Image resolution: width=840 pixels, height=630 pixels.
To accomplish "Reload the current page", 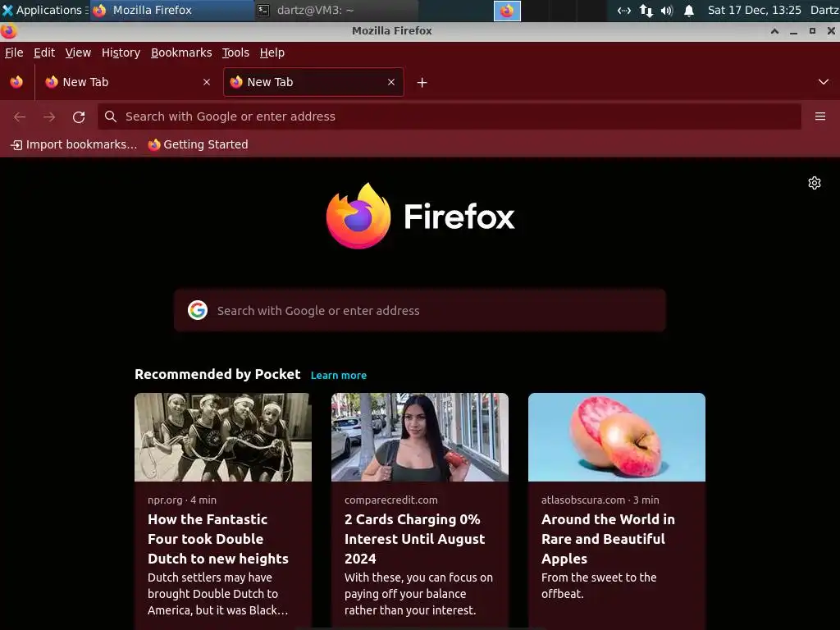I will pos(79,116).
